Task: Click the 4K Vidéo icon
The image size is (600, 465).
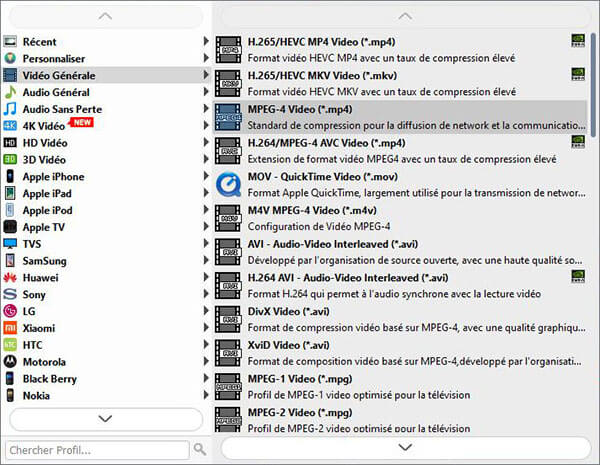Action: click(x=10, y=126)
